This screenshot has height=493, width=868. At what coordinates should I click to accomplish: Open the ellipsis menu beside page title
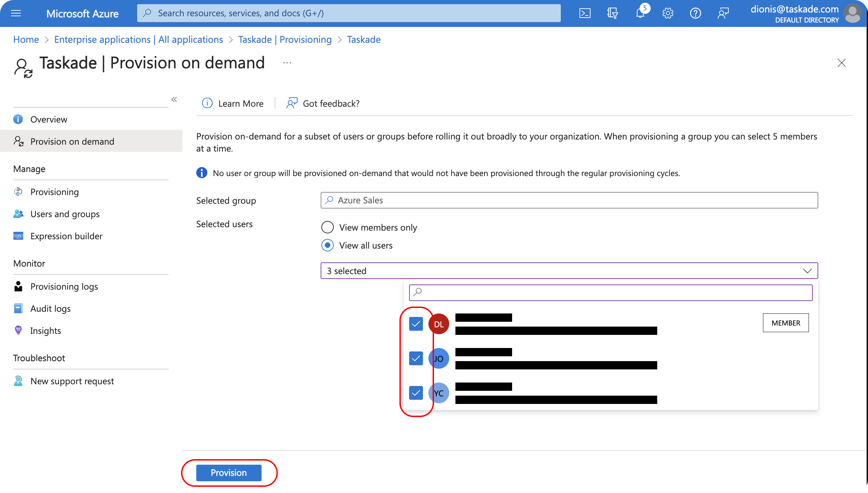click(x=287, y=63)
